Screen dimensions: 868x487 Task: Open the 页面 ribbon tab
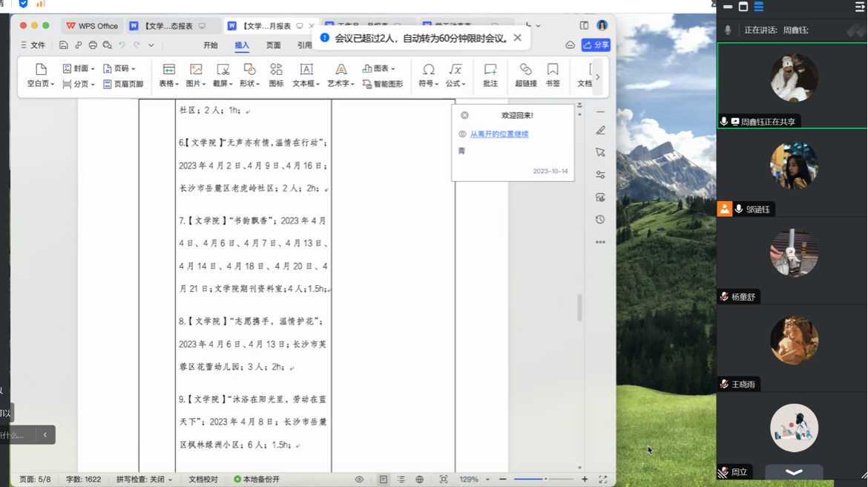[273, 45]
